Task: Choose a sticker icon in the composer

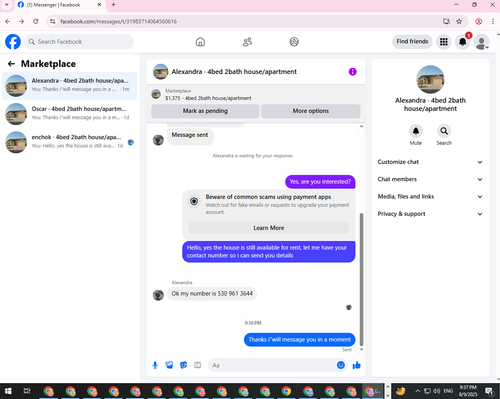Action: 183,365
